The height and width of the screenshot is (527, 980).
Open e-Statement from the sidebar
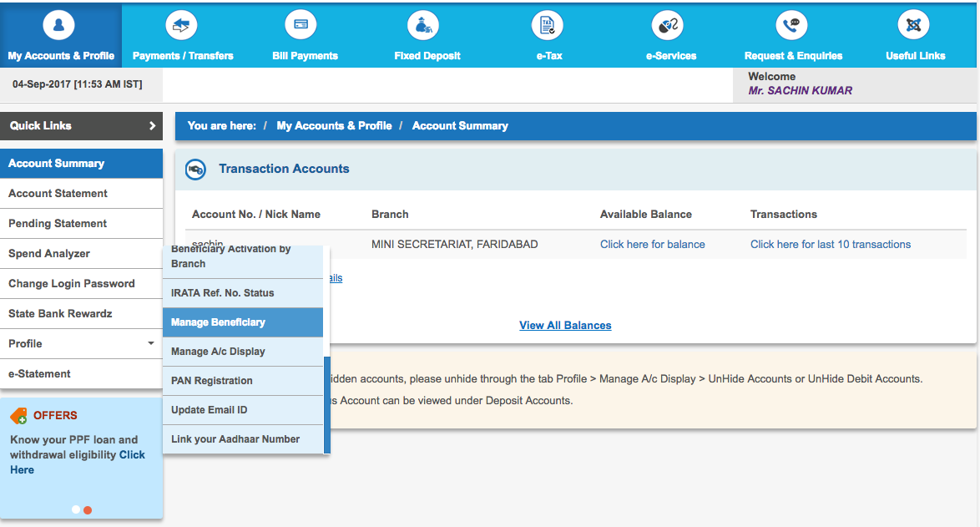pos(81,374)
